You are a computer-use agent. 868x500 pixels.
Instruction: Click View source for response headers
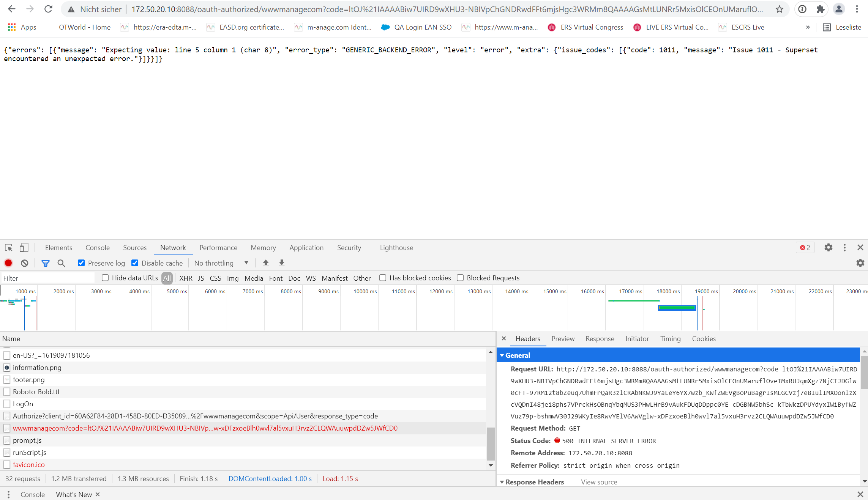pyautogui.click(x=599, y=482)
